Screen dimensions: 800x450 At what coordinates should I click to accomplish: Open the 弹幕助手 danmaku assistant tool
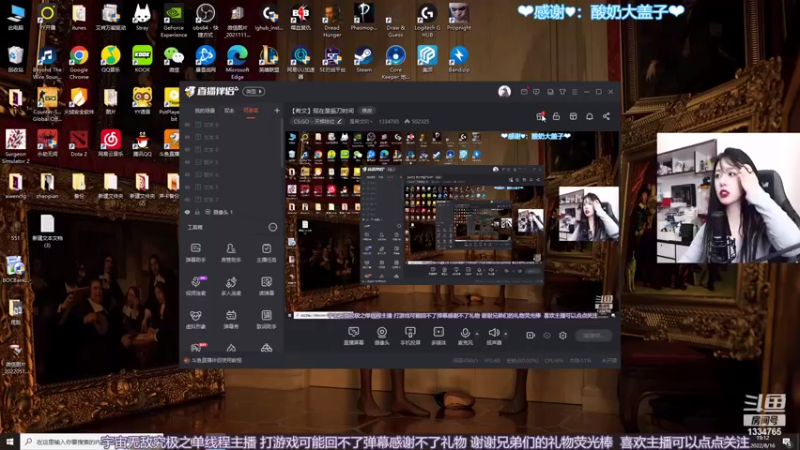(195, 253)
